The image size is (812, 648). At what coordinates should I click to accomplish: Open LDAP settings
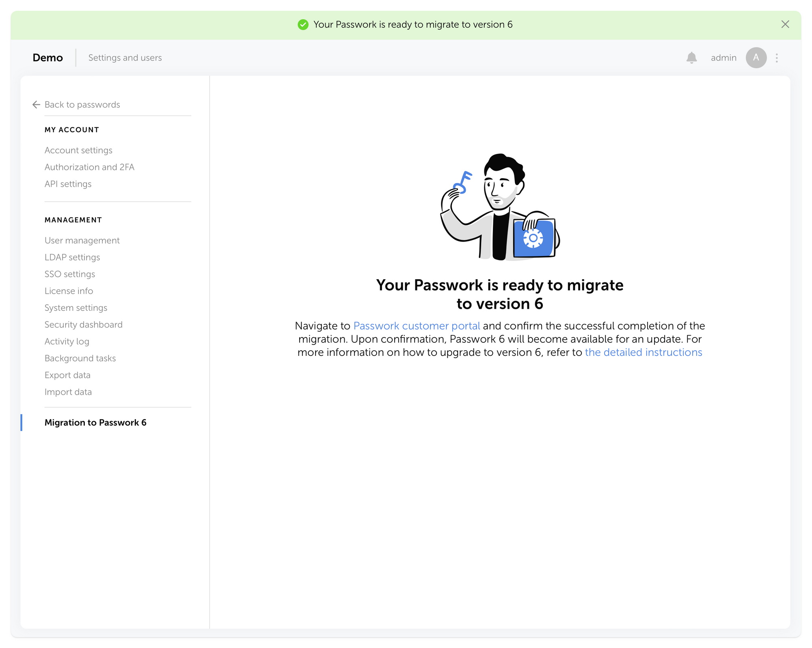pos(72,257)
